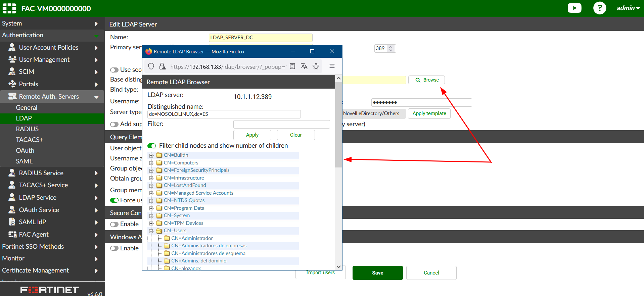
Task: Open the SAML sidebar menu item
Action: [x=24, y=161]
